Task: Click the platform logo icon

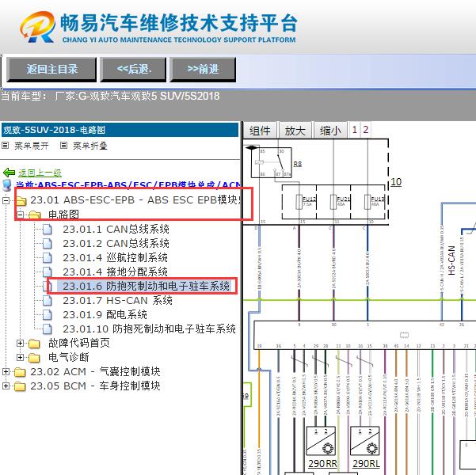Action: click(38, 27)
